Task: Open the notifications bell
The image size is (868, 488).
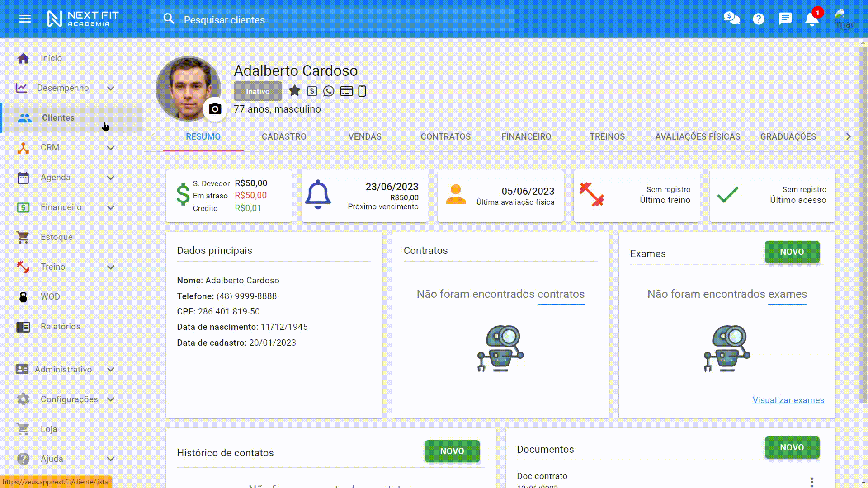Action: click(812, 19)
